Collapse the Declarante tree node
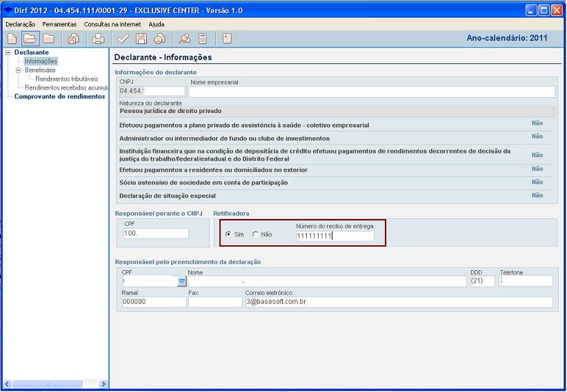567x392 pixels. coord(8,52)
